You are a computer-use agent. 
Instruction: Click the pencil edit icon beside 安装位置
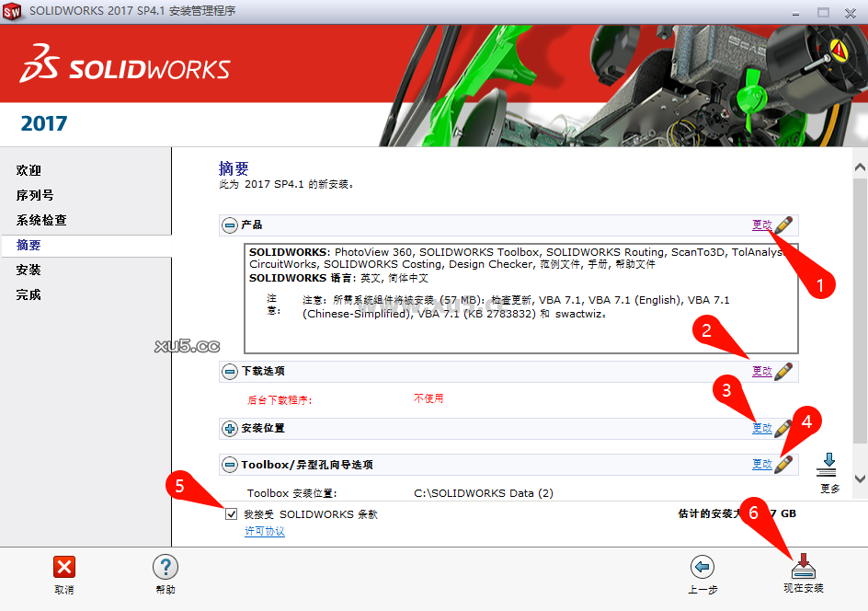[x=782, y=427]
